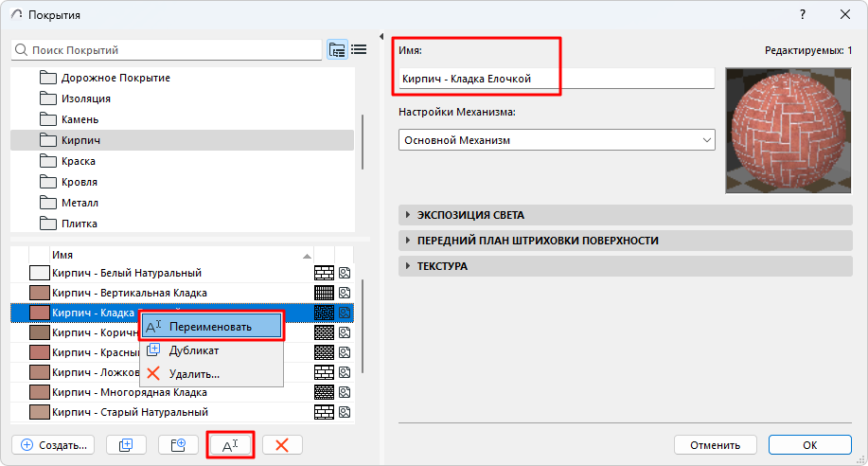Expand the ЭКСПОЗИЦИЯ СВЕТА section
Screen dimensions: 868x466
click(625, 215)
